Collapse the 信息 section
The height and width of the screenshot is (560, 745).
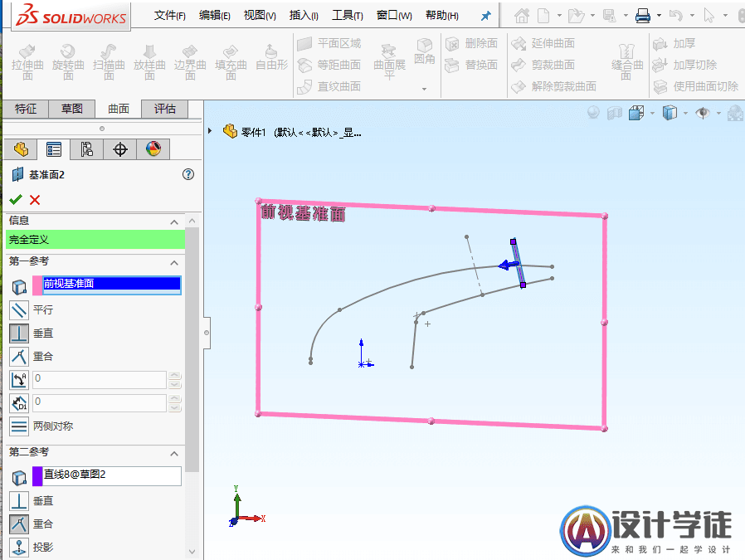click(x=174, y=222)
